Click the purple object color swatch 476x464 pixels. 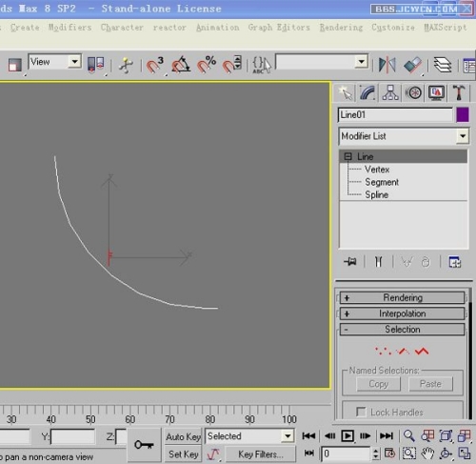click(463, 115)
